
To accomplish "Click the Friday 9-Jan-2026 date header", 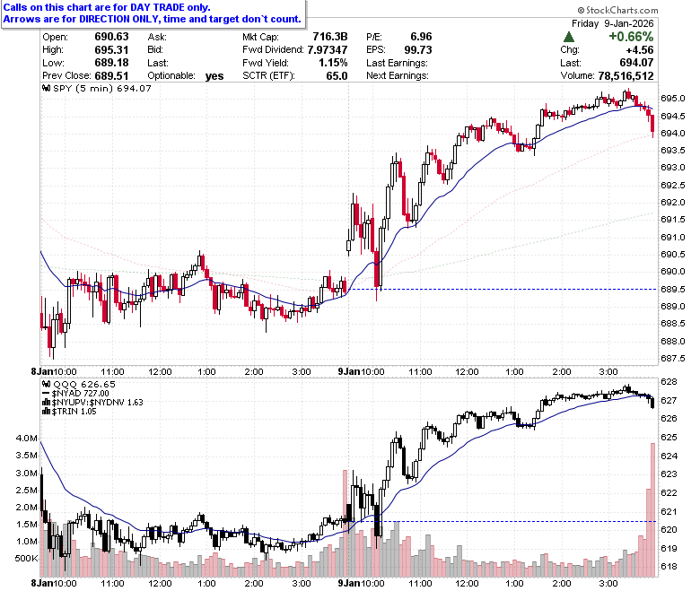I will (x=612, y=23).
